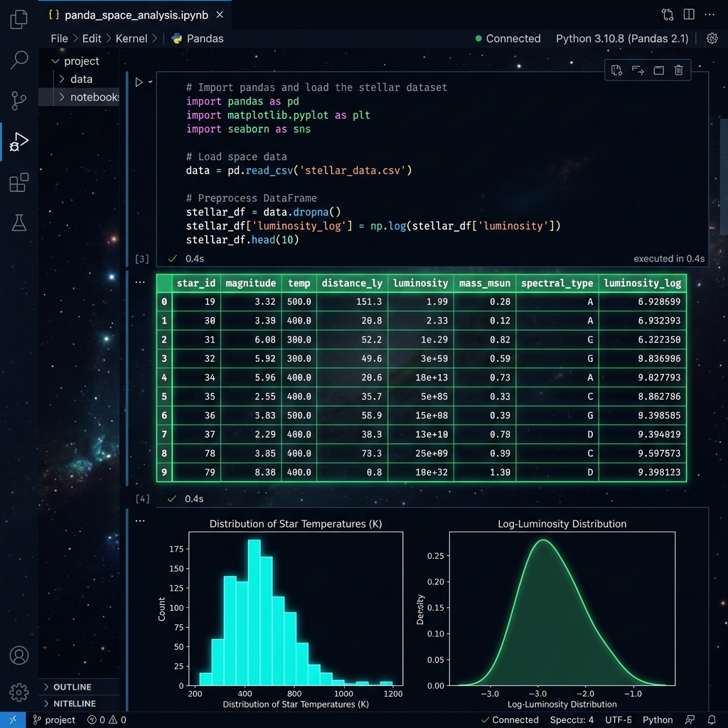Open the Testing flask icon
Screen dimensions: 728x728
point(19,223)
